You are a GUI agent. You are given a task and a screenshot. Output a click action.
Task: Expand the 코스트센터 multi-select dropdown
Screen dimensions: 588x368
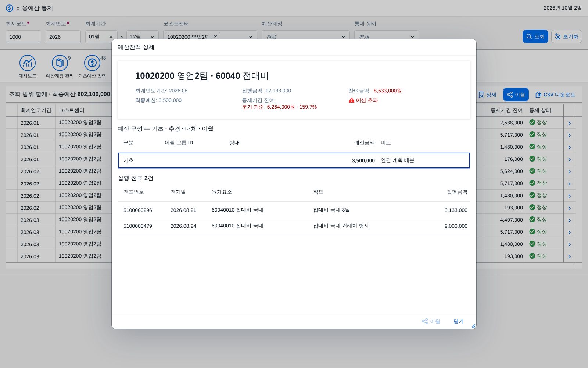tap(250, 37)
